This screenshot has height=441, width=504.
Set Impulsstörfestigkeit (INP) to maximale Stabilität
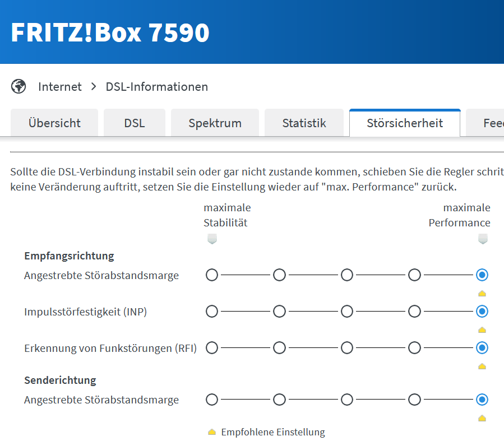pyautogui.click(x=212, y=311)
